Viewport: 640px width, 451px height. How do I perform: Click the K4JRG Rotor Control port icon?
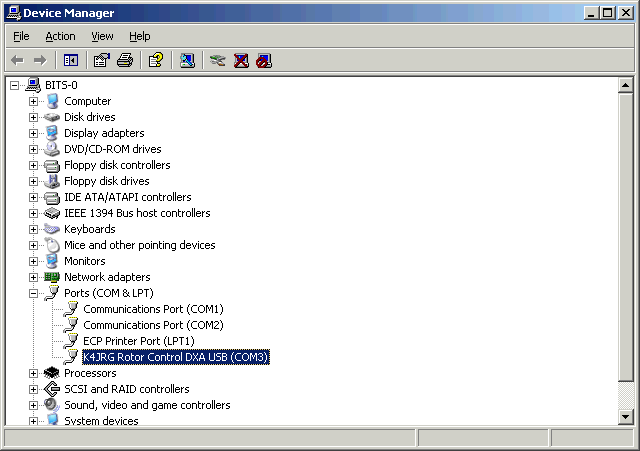click(71, 357)
